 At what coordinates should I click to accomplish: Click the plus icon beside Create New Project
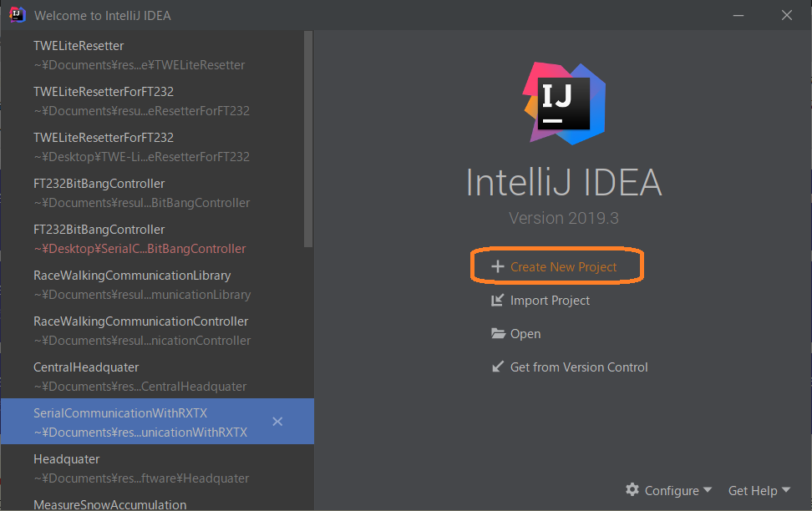[497, 267]
